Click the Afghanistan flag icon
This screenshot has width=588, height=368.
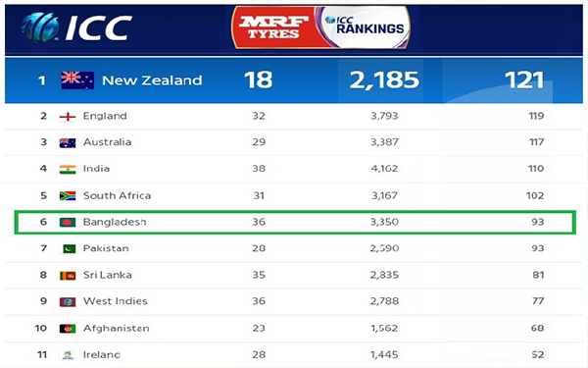pos(68,329)
